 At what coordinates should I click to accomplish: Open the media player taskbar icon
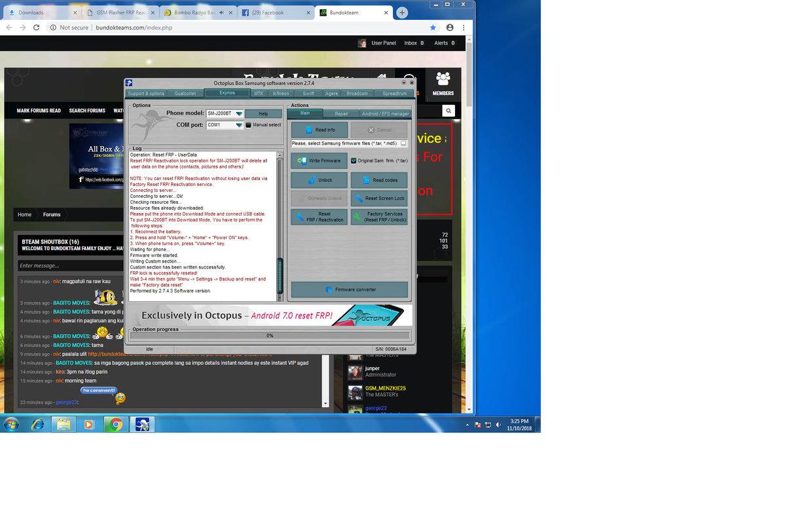coord(89,424)
